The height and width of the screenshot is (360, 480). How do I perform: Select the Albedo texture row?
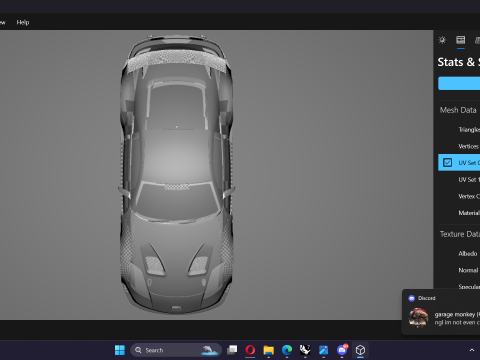point(459,253)
